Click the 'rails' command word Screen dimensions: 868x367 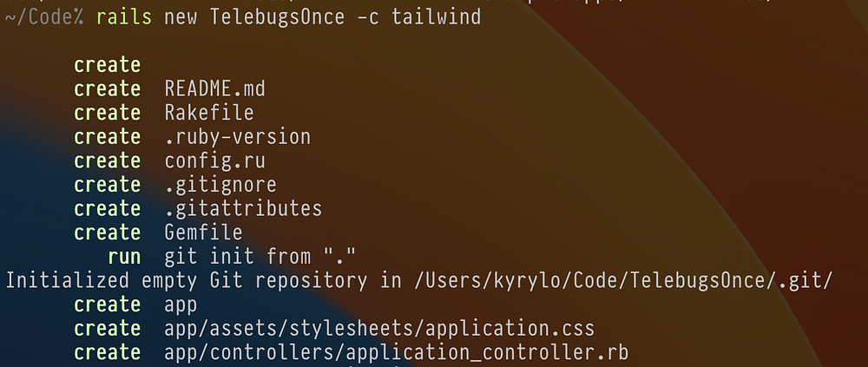124,17
